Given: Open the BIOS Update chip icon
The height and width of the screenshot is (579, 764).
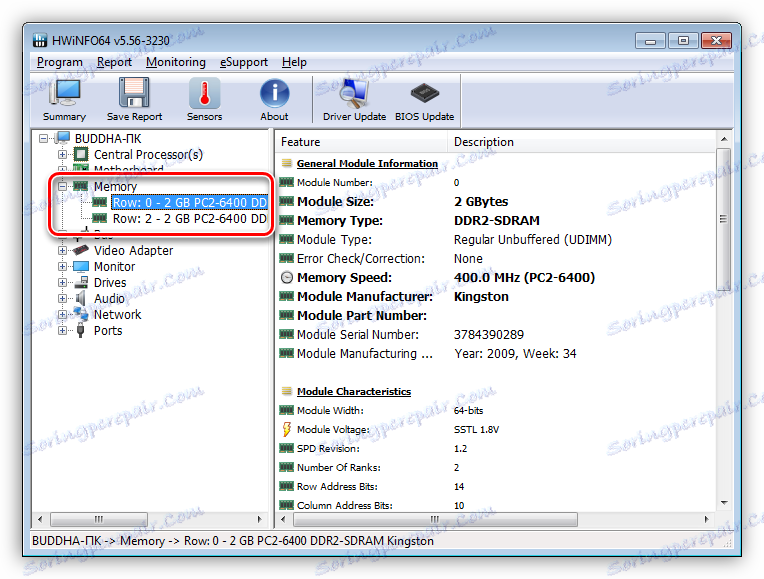Looking at the screenshot, I should click(x=424, y=93).
